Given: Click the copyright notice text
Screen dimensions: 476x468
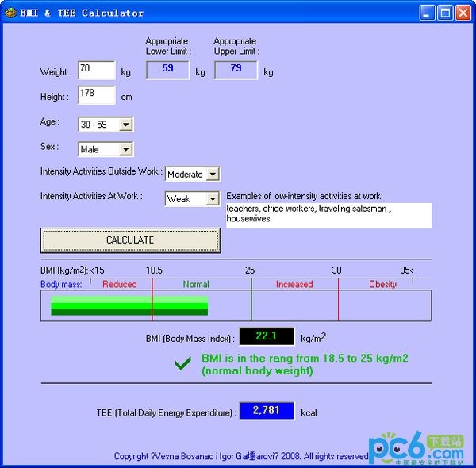Looking at the screenshot, I should [241, 456].
